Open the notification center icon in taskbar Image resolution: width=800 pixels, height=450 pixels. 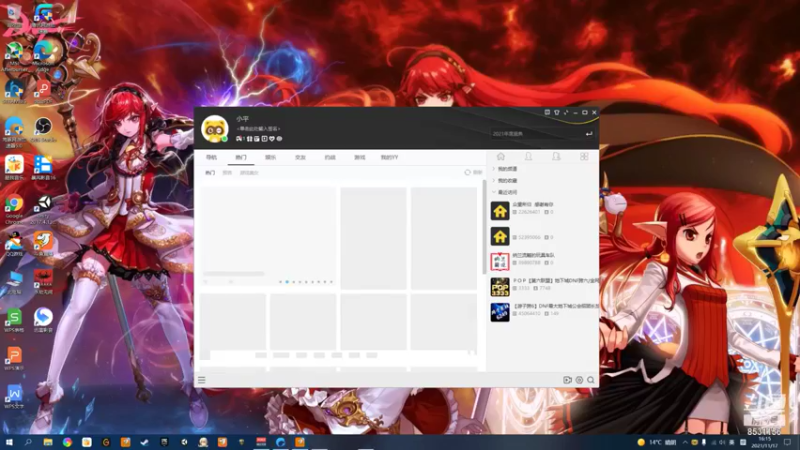pos(788,442)
